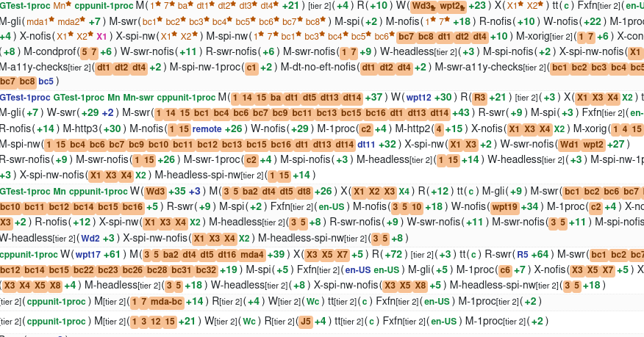Select the blue wpt12 job
The width and height of the screenshot is (644, 337).
click(418, 98)
